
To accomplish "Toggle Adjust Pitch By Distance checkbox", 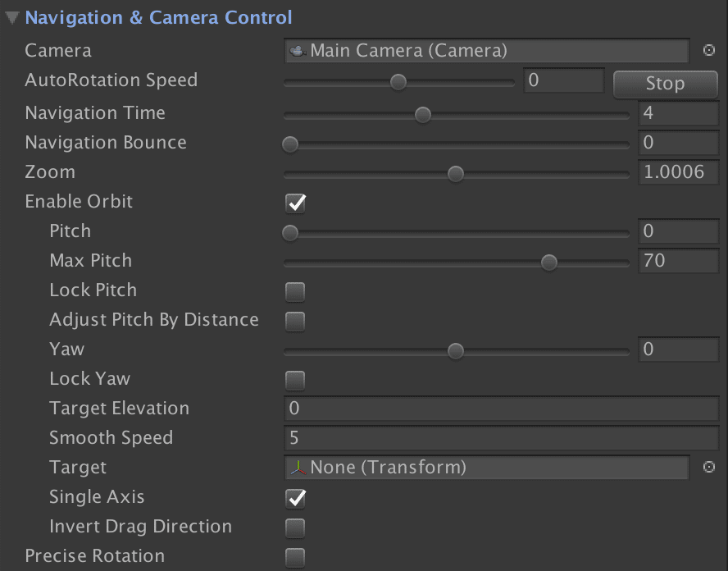I will 295,321.
